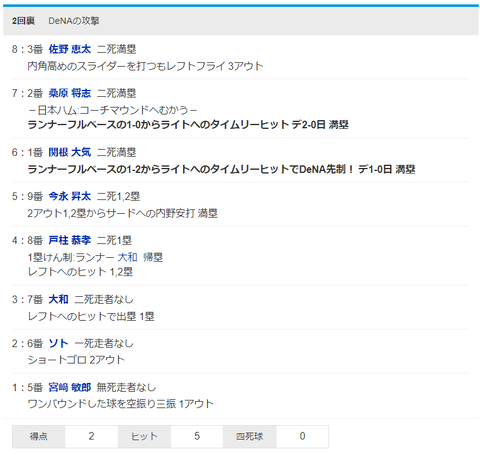Select entry label 4 : 8番
This screenshot has width=480, height=454.
(27, 240)
